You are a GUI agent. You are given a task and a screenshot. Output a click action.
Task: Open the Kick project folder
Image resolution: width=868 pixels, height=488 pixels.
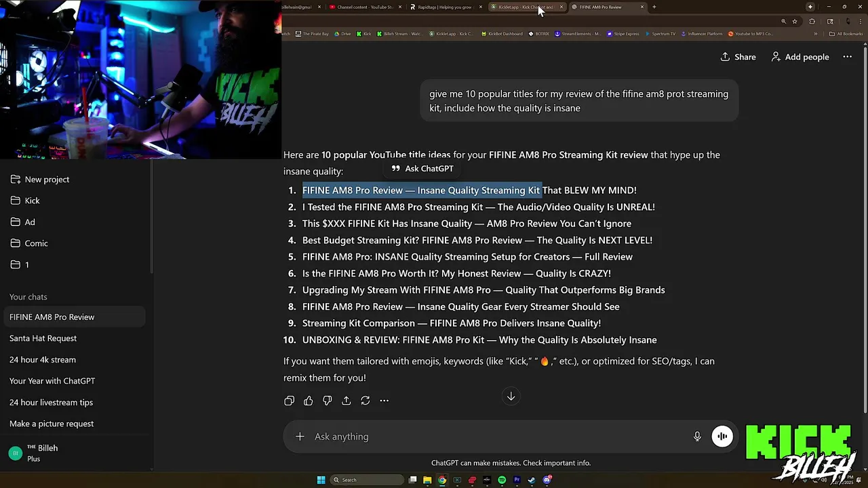pos(76,201)
